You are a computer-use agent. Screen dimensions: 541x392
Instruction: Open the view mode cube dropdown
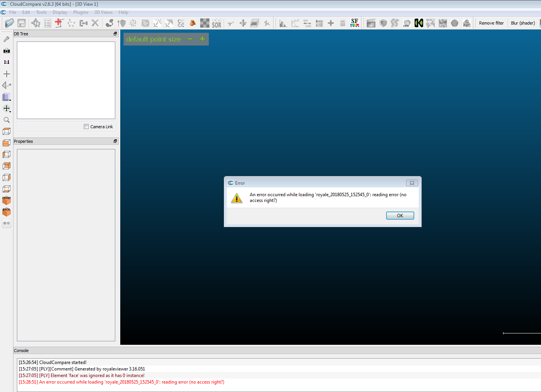[x=7, y=97]
